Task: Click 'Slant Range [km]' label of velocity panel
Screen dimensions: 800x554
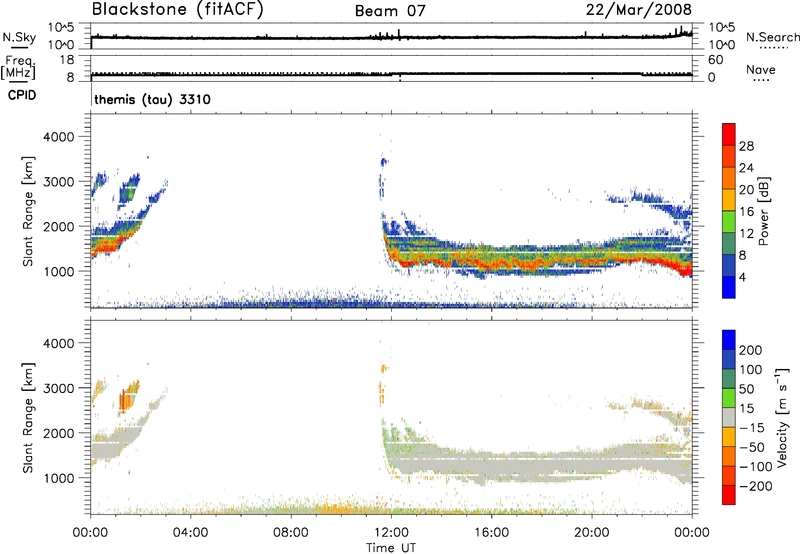Action: pos(28,418)
